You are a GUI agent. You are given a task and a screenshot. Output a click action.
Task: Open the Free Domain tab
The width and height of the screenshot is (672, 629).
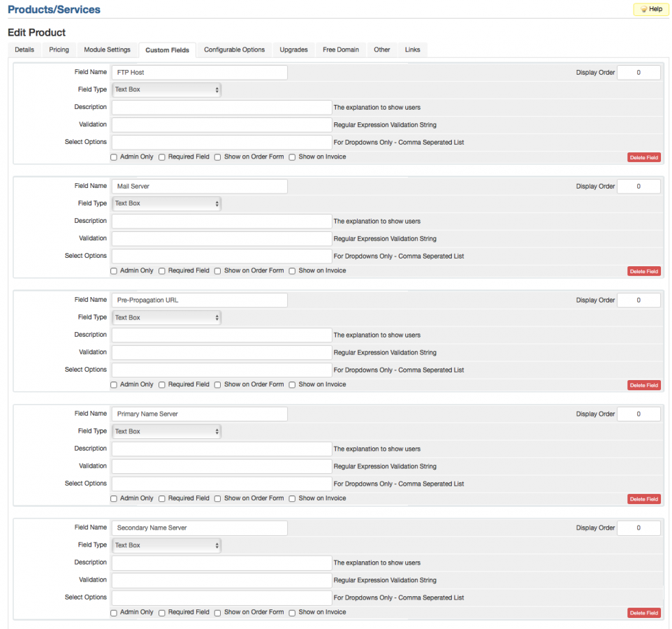(341, 50)
